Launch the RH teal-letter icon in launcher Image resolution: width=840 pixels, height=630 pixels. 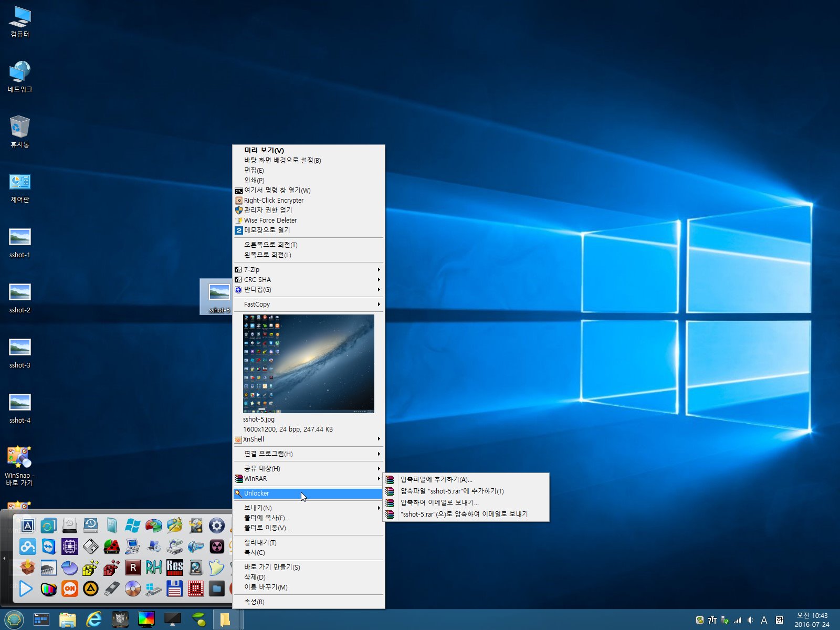coord(153,568)
